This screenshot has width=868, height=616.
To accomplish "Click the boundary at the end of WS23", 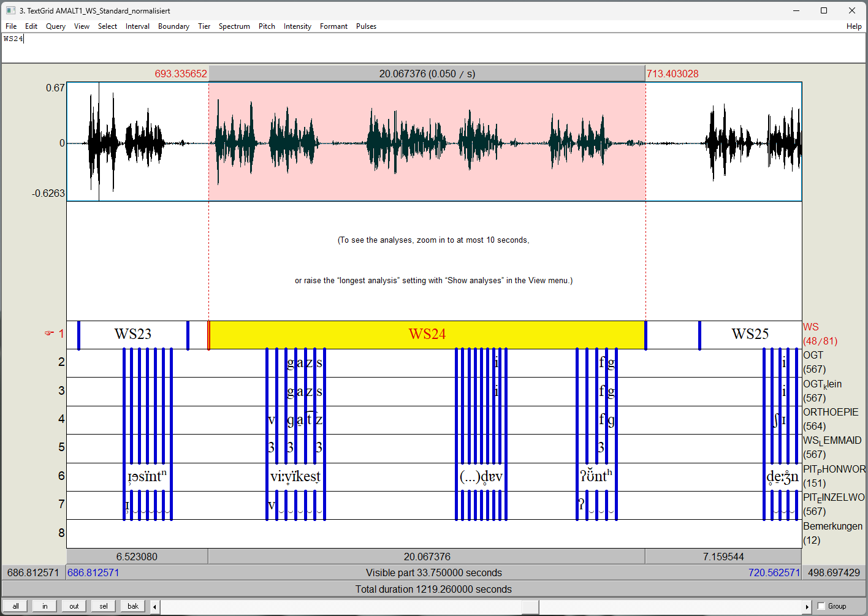I will (188, 335).
